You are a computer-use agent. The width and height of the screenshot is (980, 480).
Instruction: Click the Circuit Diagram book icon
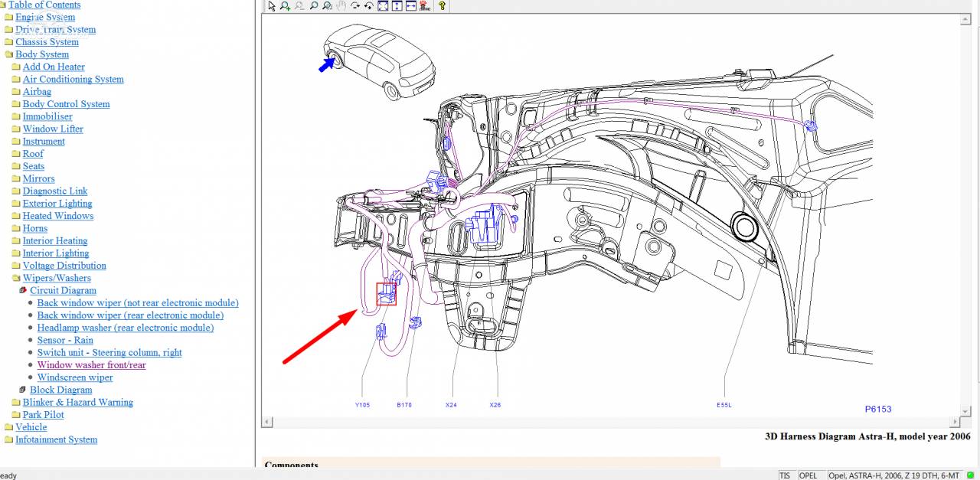pyautogui.click(x=23, y=291)
